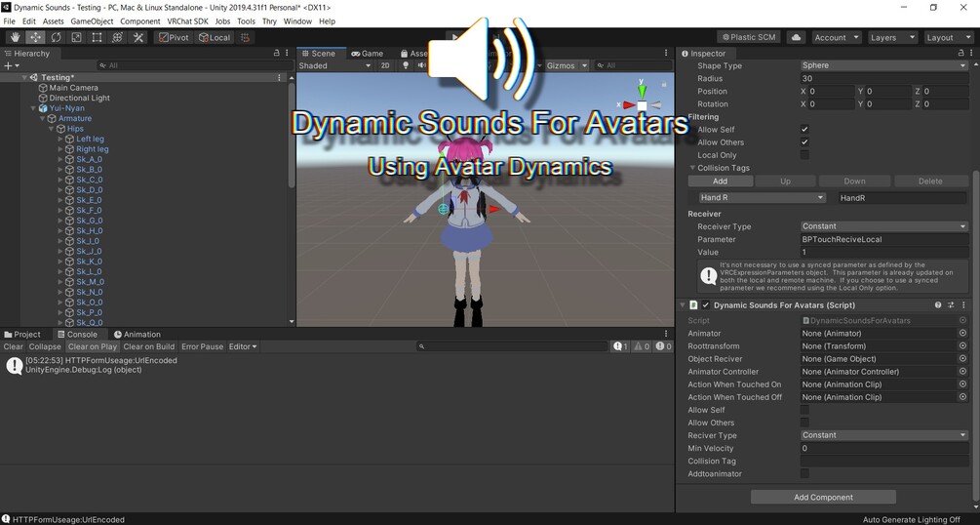This screenshot has width=980, height=525.
Task: Open the Gizmos dropdown arrow
Action: [x=584, y=65]
